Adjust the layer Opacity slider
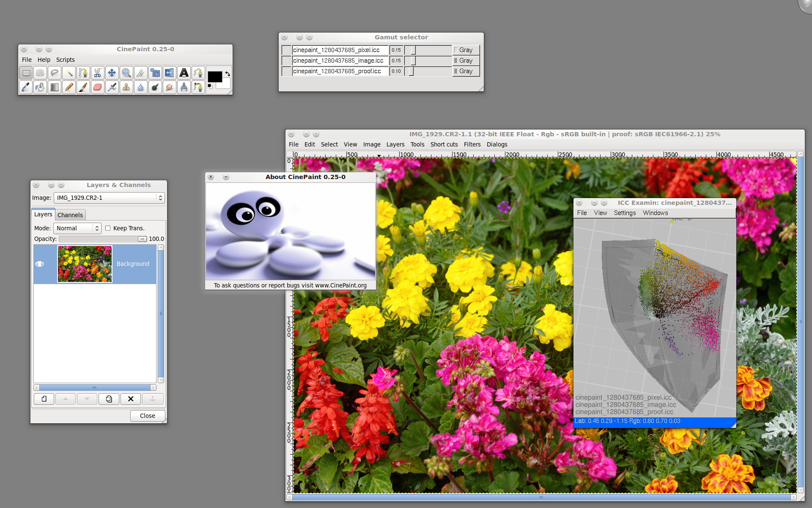The height and width of the screenshot is (508, 812). (x=103, y=239)
